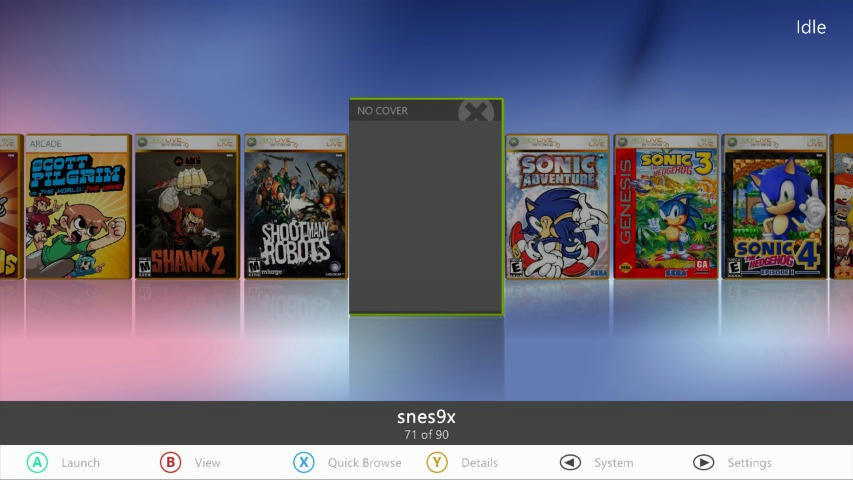The height and width of the screenshot is (480, 853).
Task: Click the '71 of 90' counter
Action: pyautogui.click(x=426, y=435)
